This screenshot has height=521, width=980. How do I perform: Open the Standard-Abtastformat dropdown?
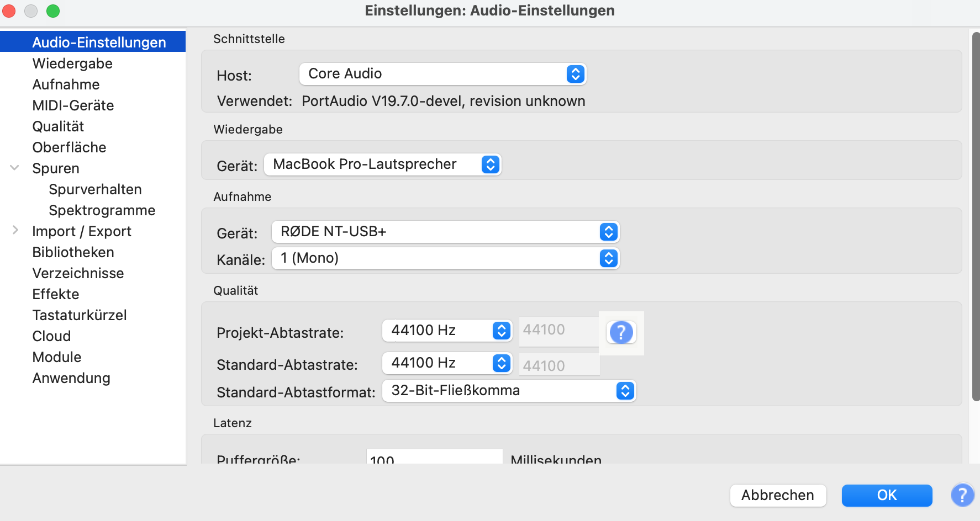coord(509,391)
